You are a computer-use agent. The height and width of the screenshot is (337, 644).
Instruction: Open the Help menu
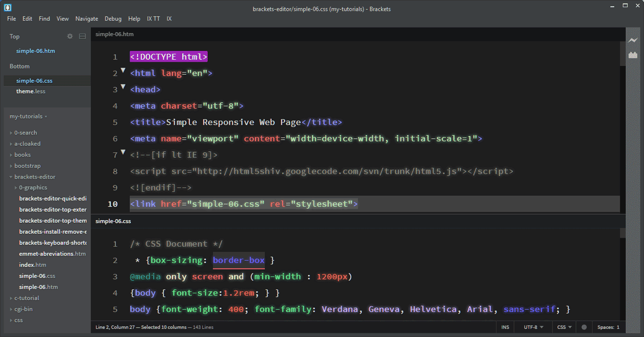pos(134,19)
